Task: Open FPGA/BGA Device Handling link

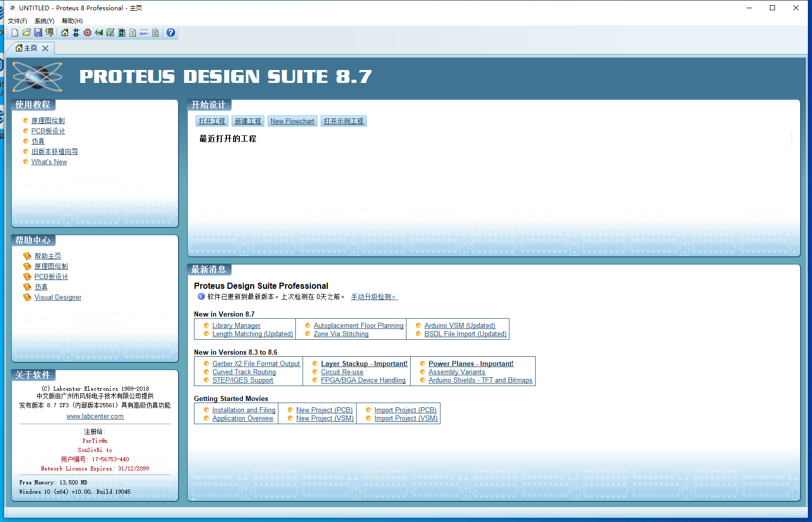Action: click(363, 380)
